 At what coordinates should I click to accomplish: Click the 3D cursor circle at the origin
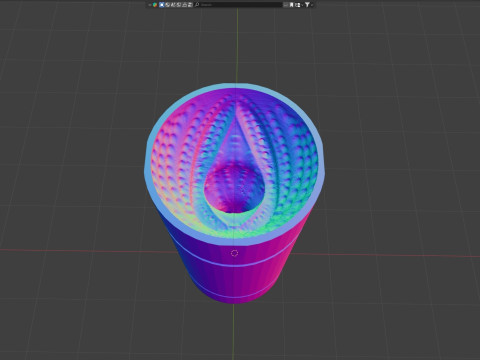[x=234, y=253]
